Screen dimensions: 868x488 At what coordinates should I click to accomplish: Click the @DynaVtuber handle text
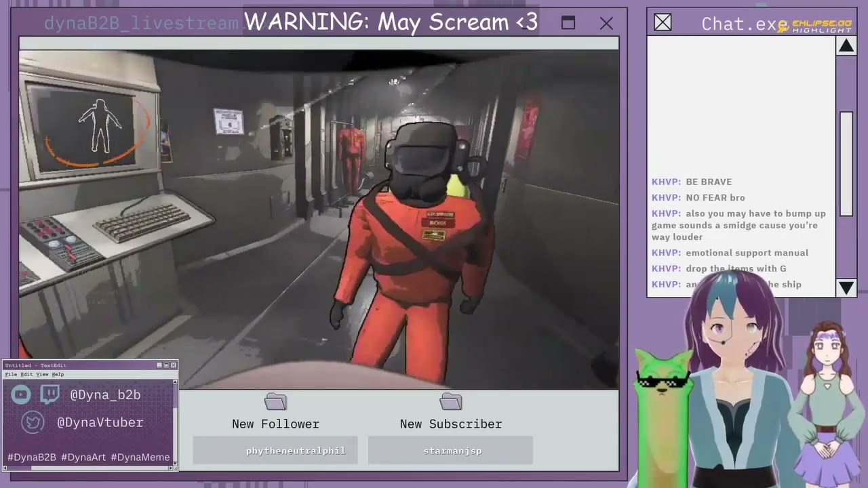[100, 422]
